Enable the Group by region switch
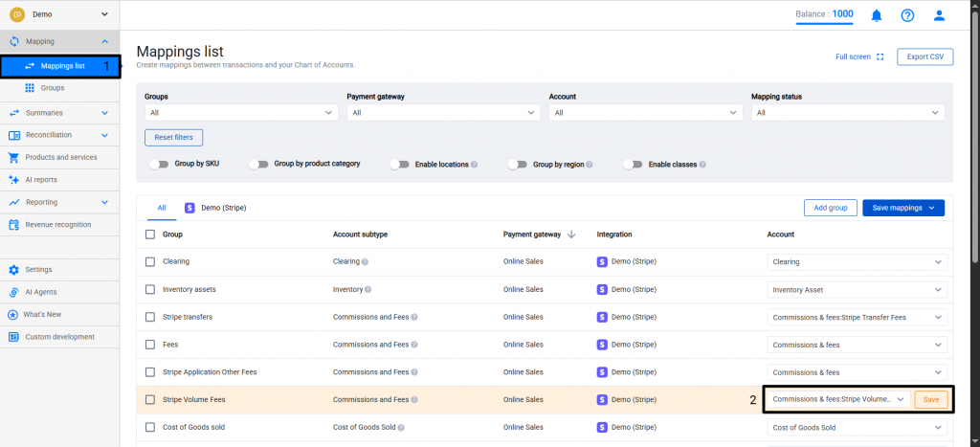980x447 pixels. tap(518, 165)
